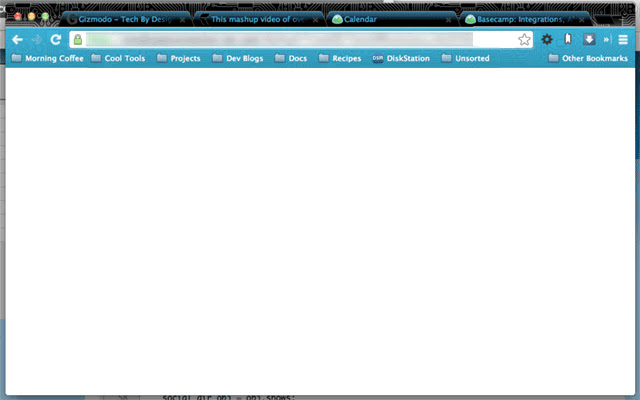Open the DiskStation bookmark

click(x=401, y=58)
